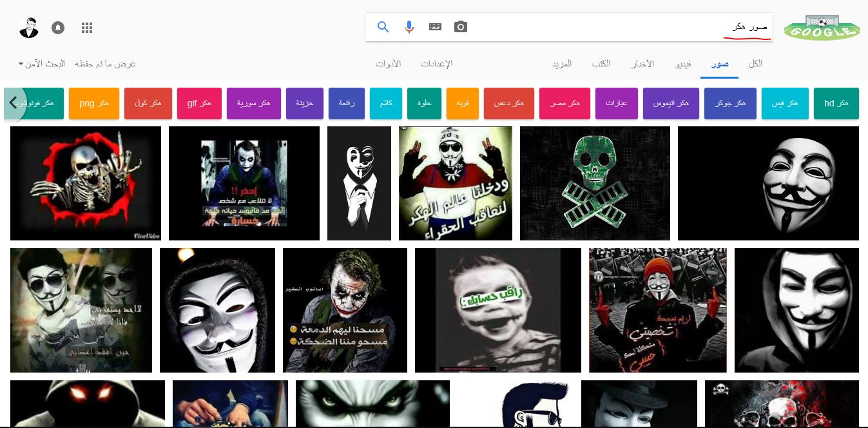
Task: Select the هكر gif suggestion chip
Action: 198,104
